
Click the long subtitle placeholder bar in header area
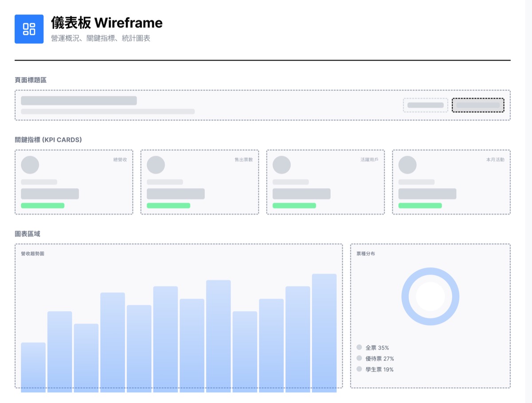(x=108, y=111)
